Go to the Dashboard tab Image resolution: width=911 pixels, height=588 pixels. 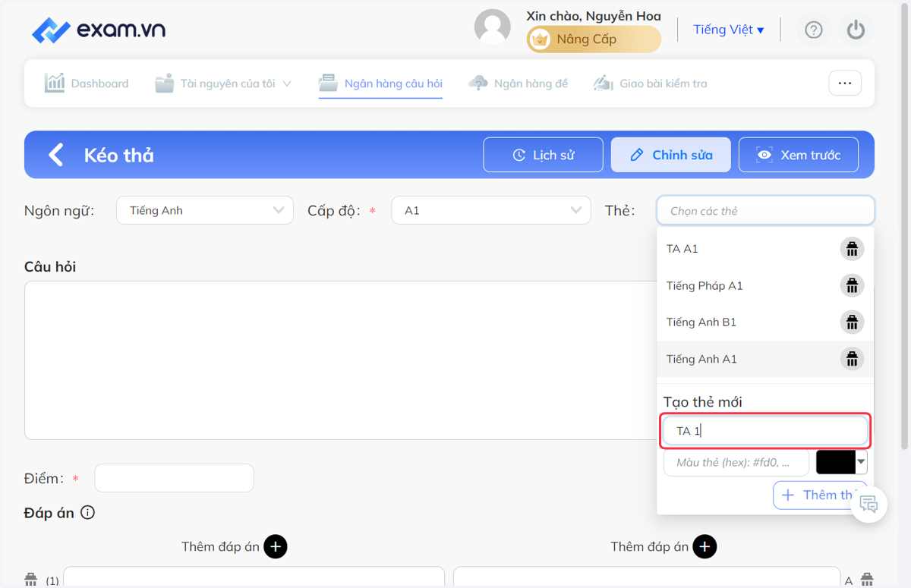(87, 83)
